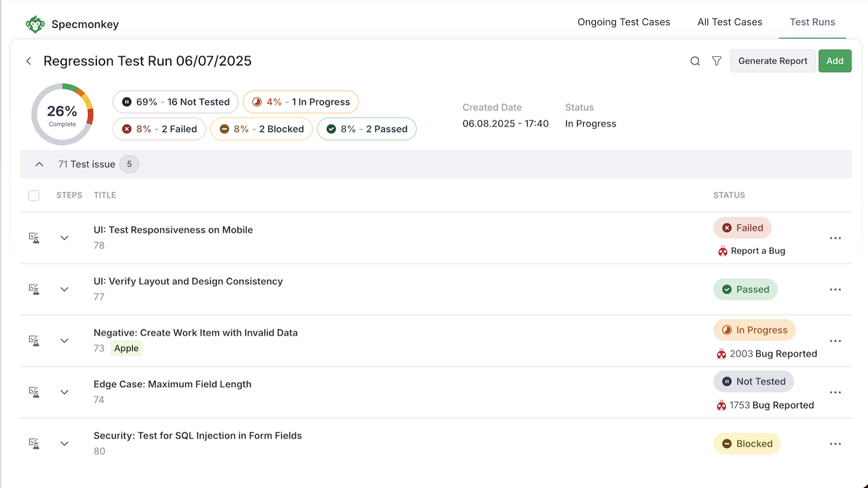Filter by 8% - 2 Failed chip
The image size is (868, 488).
159,129
